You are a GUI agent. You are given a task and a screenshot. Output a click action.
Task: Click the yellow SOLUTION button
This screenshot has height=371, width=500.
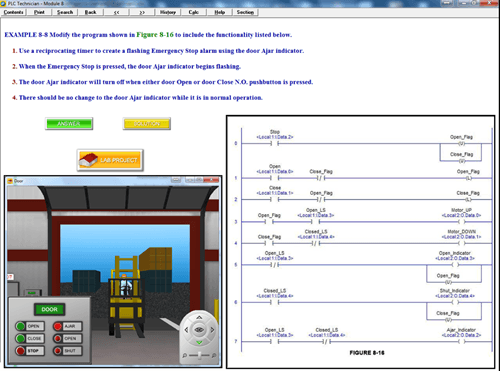(147, 124)
